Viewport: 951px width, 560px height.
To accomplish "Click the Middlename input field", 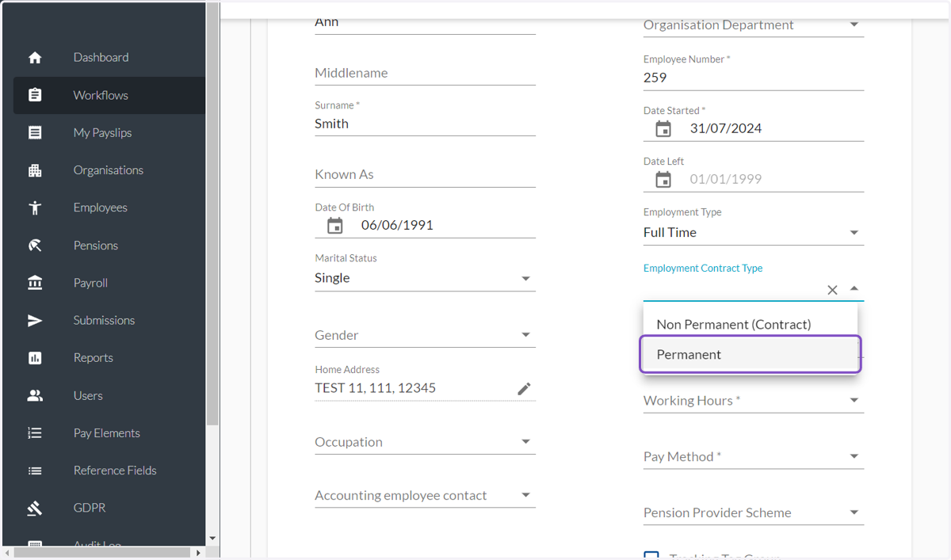I will point(425,73).
